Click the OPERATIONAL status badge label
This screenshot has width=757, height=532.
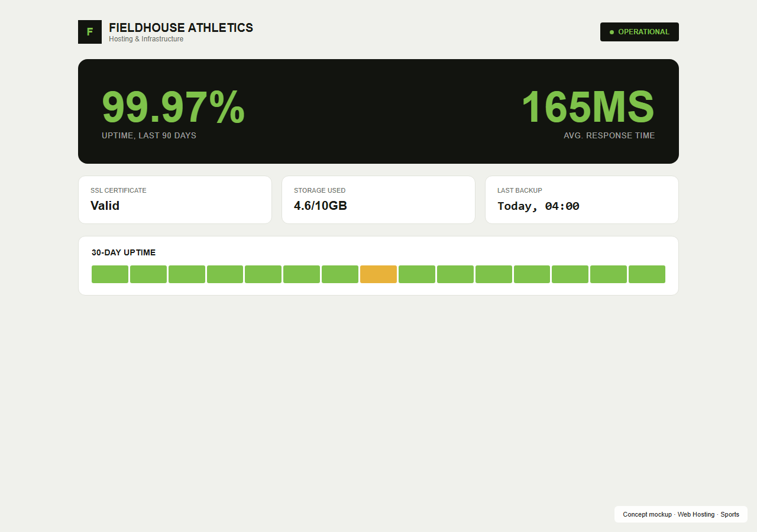[643, 32]
